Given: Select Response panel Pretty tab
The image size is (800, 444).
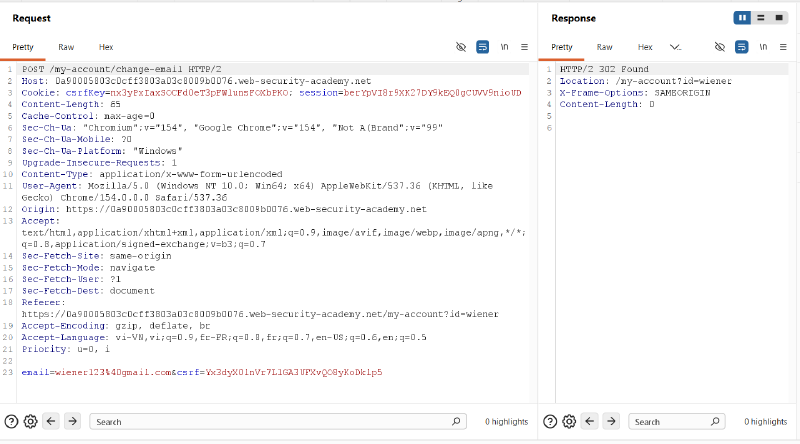Looking at the screenshot, I should coord(562,47).
